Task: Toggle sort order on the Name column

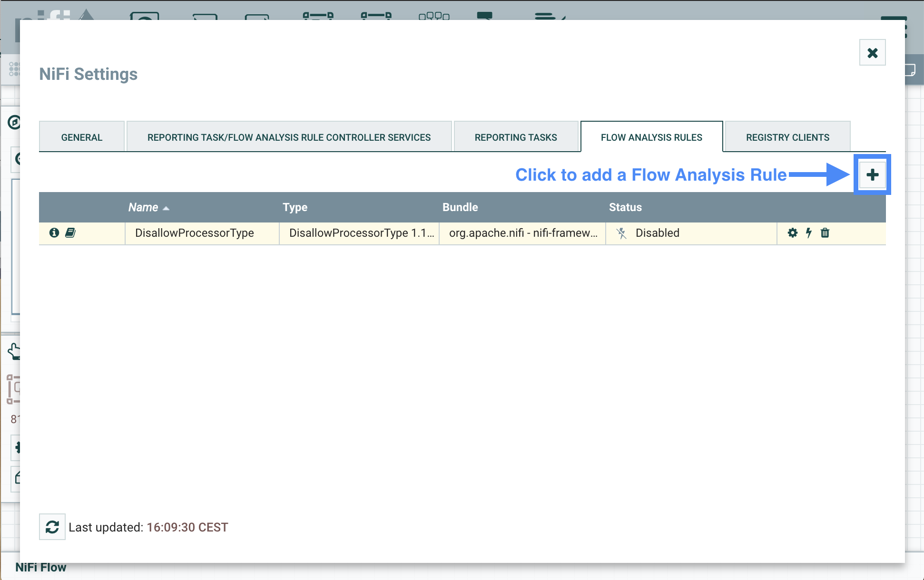Action: (143, 207)
